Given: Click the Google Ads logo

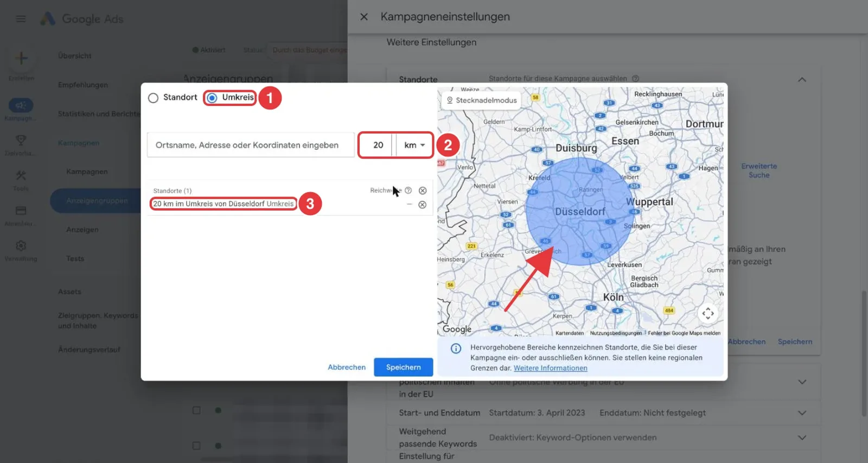Looking at the screenshot, I should tap(81, 19).
